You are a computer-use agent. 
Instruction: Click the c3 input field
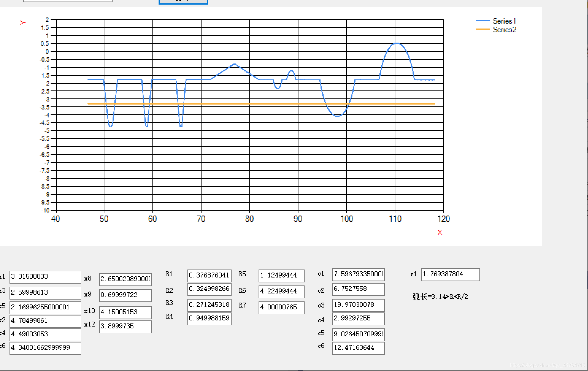click(x=359, y=305)
